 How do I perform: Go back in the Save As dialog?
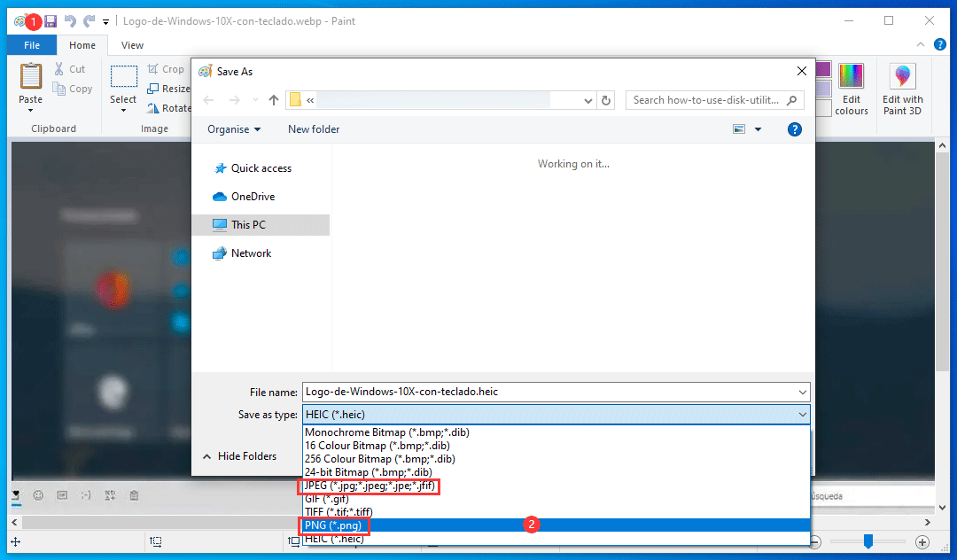tap(209, 100)
